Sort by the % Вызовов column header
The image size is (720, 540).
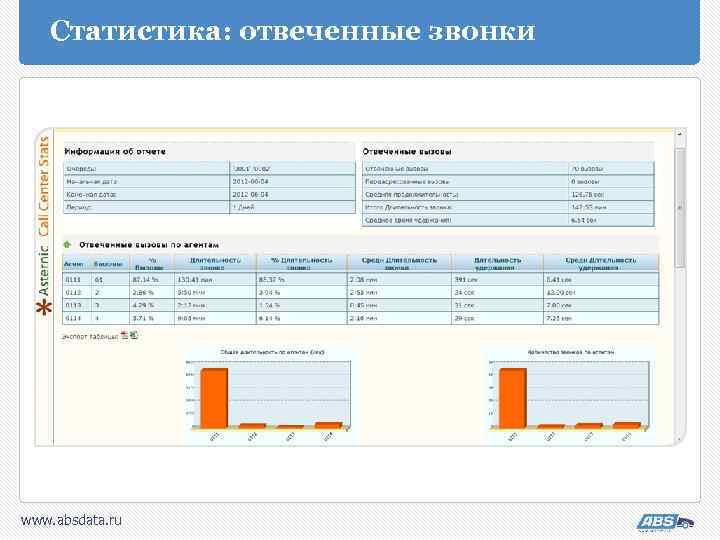coord(150,264)
